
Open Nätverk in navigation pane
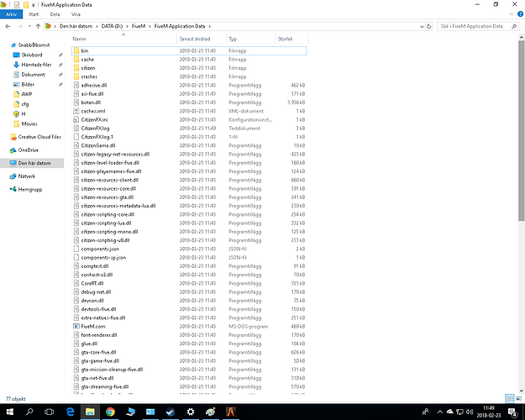pos(23,176)
